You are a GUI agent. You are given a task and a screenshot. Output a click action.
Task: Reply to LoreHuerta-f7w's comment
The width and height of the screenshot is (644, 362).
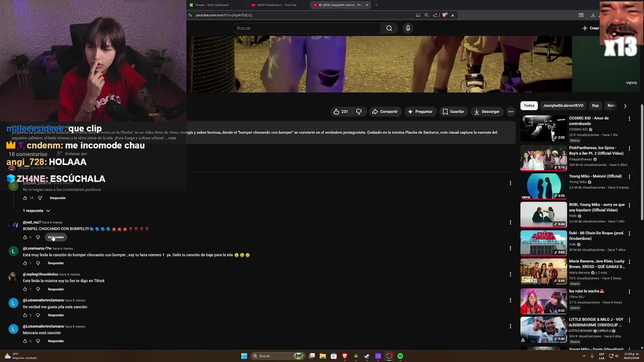56,263
